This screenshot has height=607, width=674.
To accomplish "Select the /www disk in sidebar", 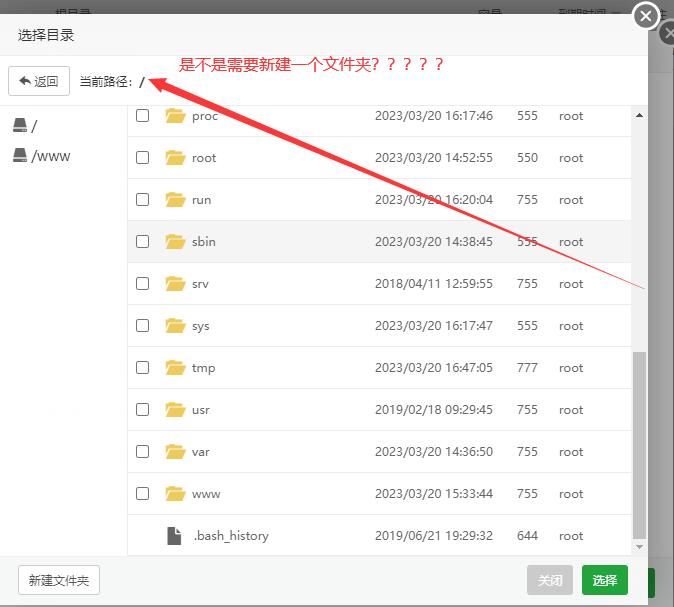I will [41, 156].
